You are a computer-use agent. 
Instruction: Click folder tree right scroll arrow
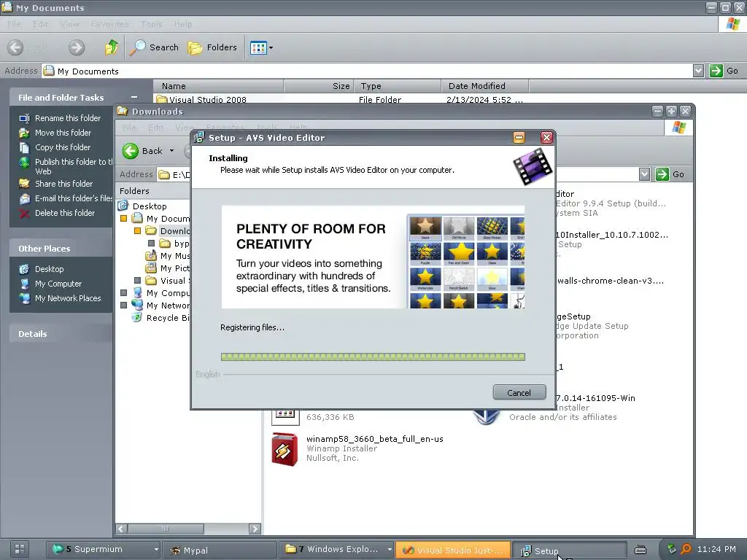(255, 529)
